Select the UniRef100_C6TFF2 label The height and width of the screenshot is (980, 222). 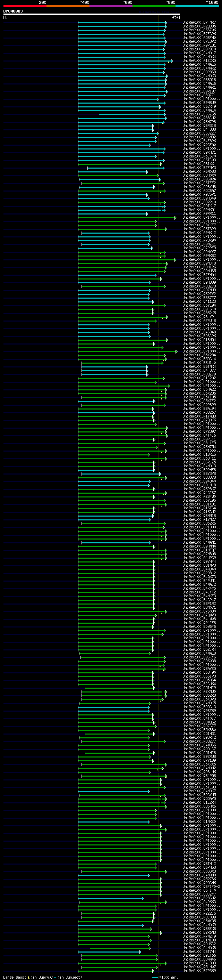tap(199, 183)
